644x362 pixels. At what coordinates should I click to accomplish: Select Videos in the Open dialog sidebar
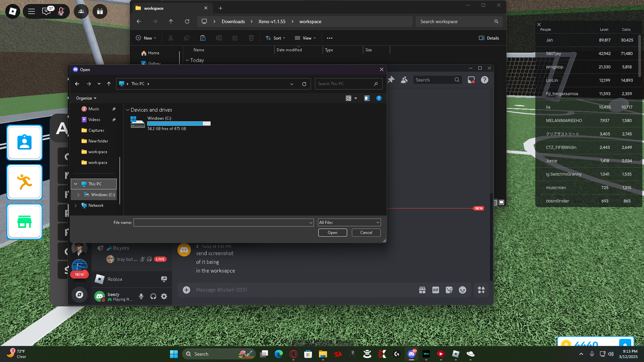coord(94,120)
